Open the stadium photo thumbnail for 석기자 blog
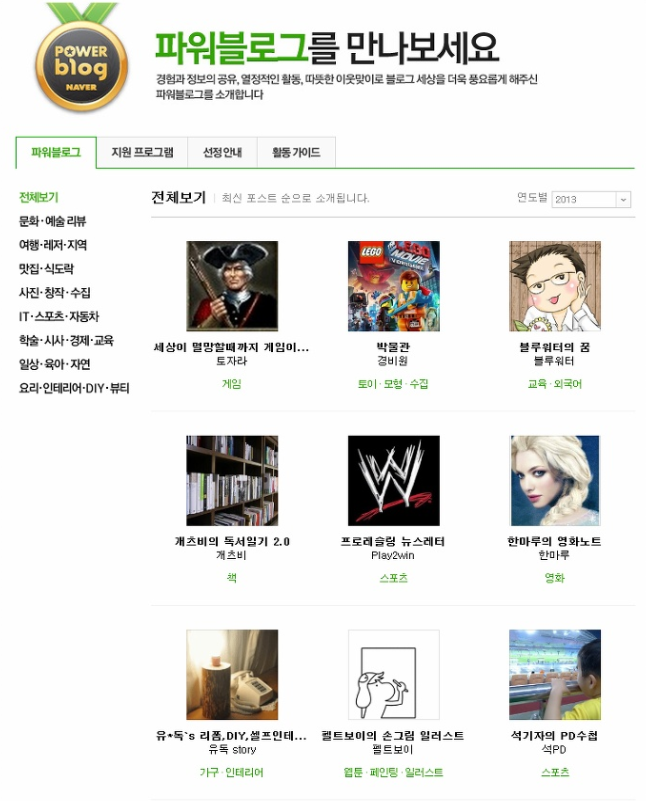Screen dimensions: 646x801 coord(555,674)
